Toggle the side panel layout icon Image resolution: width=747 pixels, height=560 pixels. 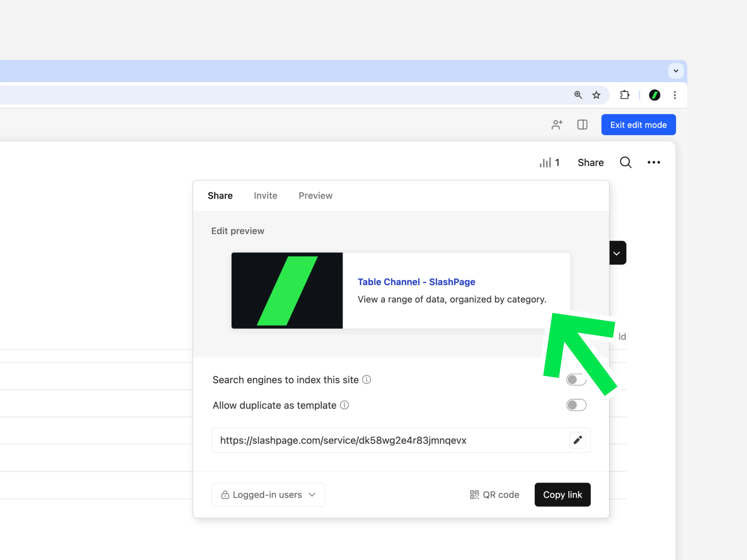click(x=582, y=124)
